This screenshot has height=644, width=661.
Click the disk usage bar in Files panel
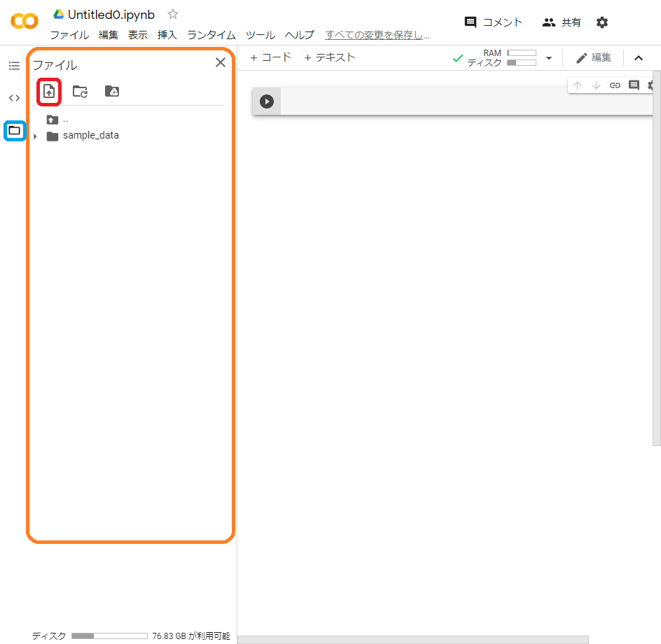pos(110,636)
